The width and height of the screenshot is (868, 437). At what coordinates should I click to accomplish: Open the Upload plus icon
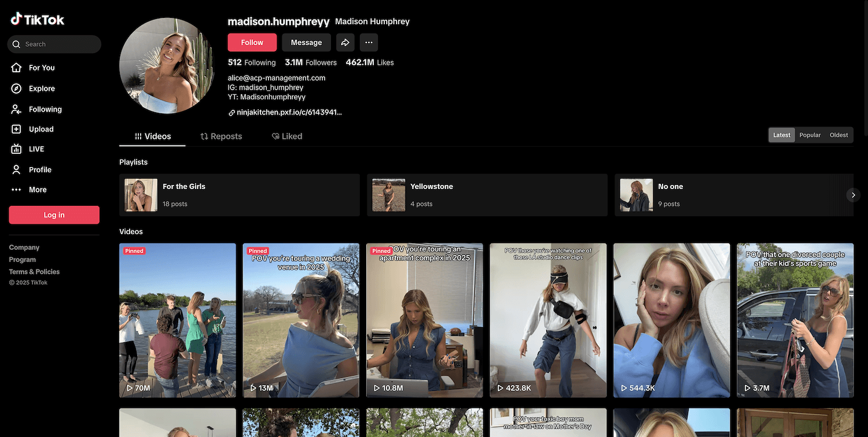pyautogui.click(x=17, y=129)
